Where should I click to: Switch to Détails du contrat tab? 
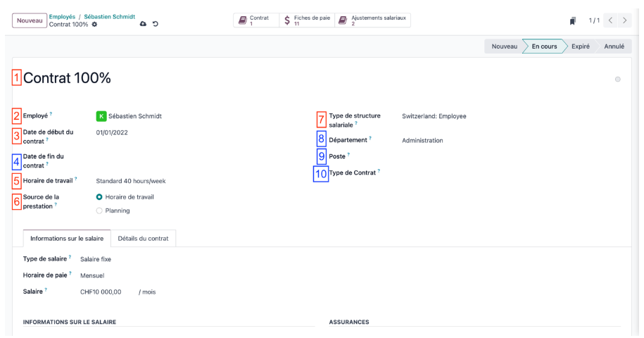(x=143, y=239)
